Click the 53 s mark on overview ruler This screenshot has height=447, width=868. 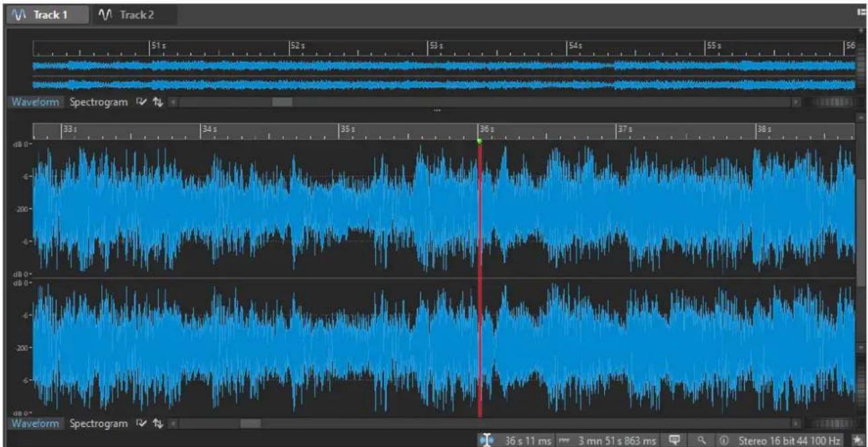click(435, 46)
